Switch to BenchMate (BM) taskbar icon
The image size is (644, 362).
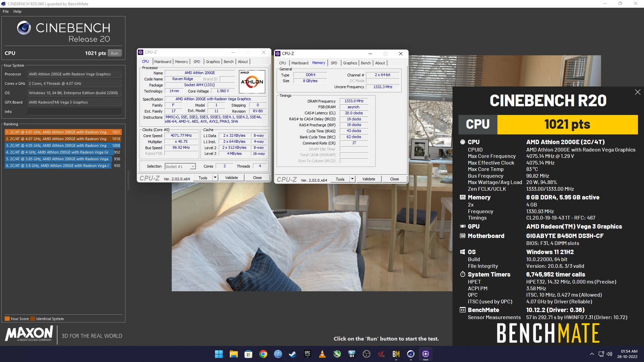coord(396,354)
